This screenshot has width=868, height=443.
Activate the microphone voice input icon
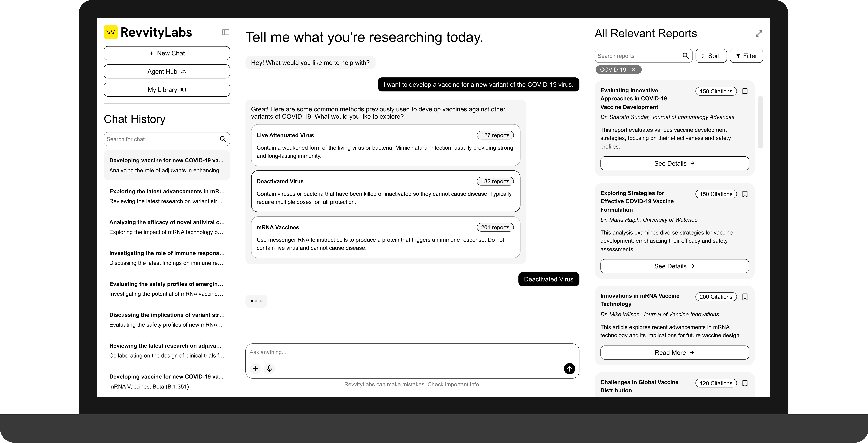click(269, 369)
